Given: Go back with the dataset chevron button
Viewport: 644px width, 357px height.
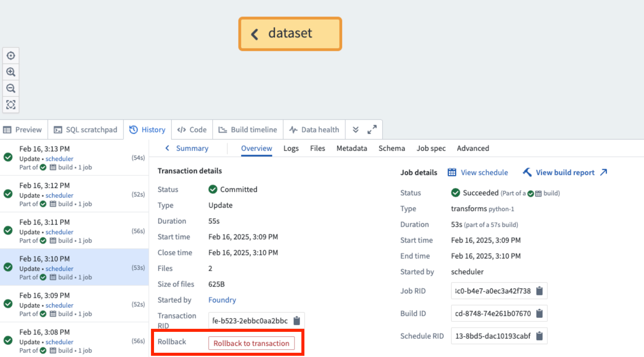Looking at the screenshot, I should 254,34.
